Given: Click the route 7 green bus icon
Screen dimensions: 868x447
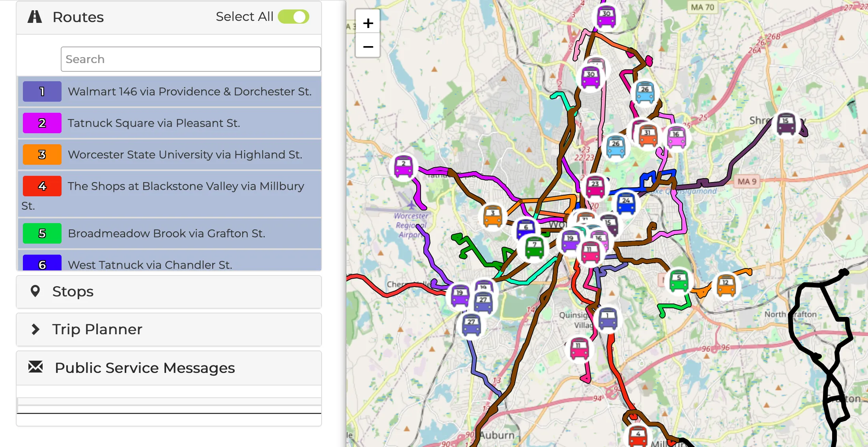Looking at the screenshot, I should click(535, 248).
